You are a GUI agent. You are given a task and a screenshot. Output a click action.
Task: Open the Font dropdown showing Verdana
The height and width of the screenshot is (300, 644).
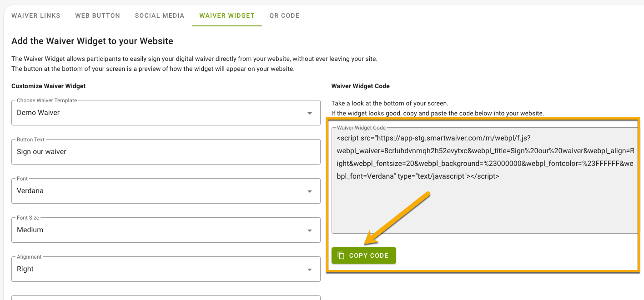point(166,191)
